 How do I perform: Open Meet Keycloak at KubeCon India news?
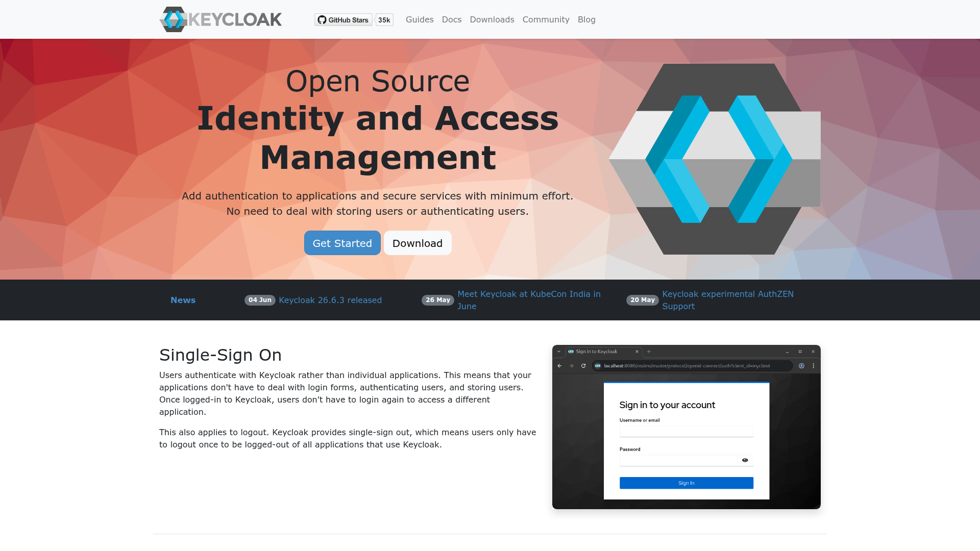tap(529, 300)
